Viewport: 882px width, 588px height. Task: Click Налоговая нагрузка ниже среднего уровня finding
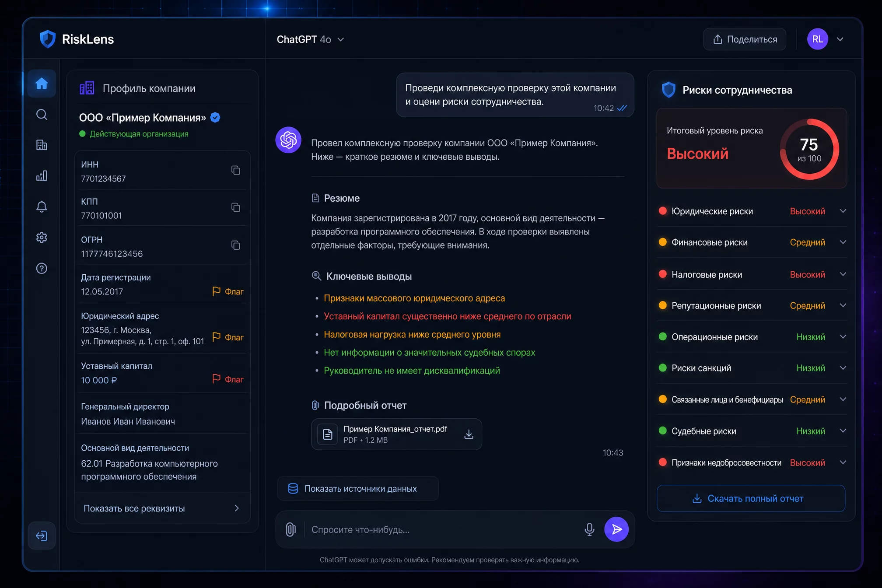tap(412, 334)
